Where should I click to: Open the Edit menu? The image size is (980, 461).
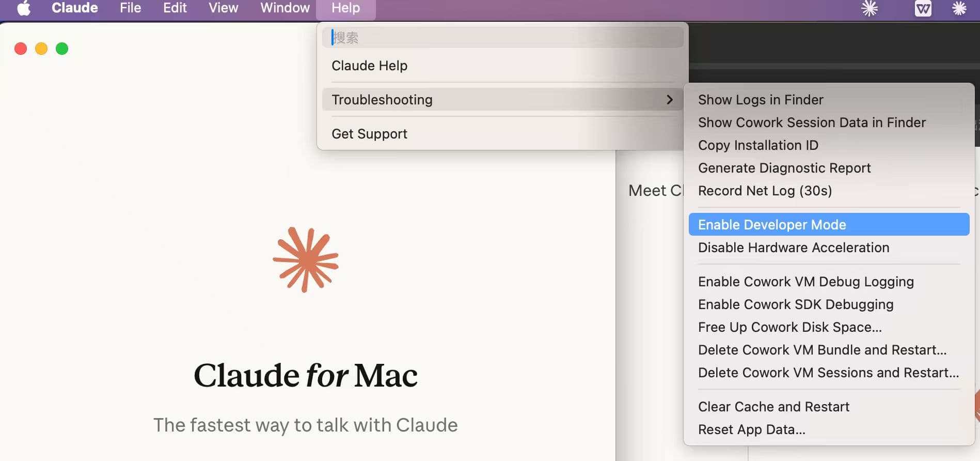(x=175, y=8)
